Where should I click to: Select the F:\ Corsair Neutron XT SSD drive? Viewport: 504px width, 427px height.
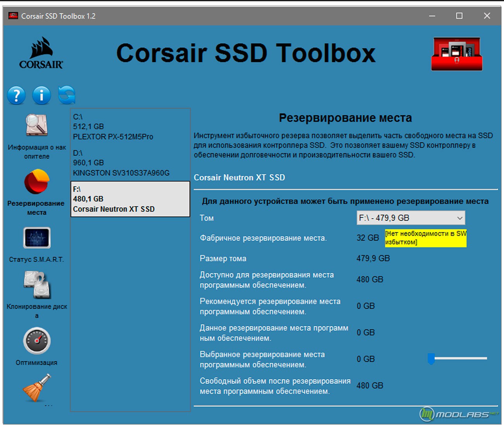point(130,199)
